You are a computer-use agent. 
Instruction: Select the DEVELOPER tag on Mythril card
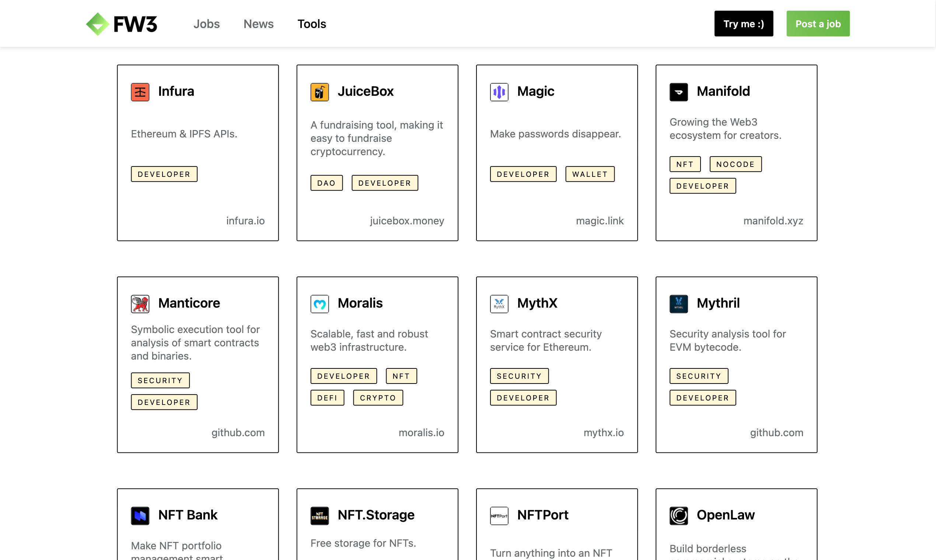tap(703, 398)
